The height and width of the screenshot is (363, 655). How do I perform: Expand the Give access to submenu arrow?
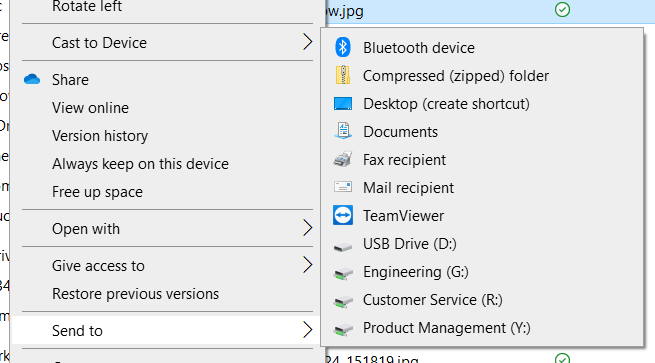tap(307, 265)
